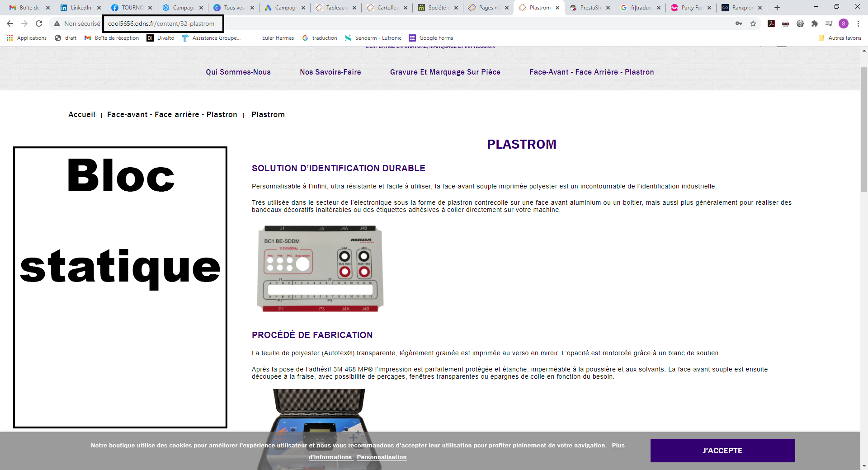
Task: Open the purple S profile avatar
Action: [x=844, y=23]
